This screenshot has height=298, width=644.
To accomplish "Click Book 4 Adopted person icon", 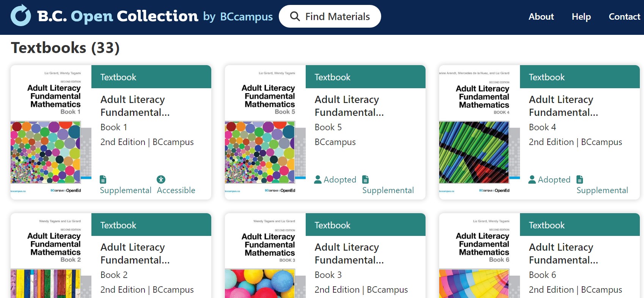I will pyautogui.click(x=532, y=179).
